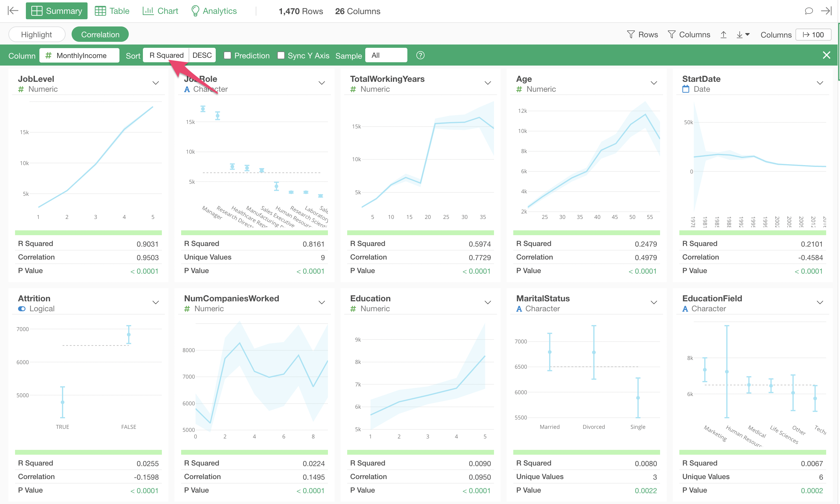Expand the JobLevel card chevron menu
The width and height of the screenshot is (840, 504).
156,83
